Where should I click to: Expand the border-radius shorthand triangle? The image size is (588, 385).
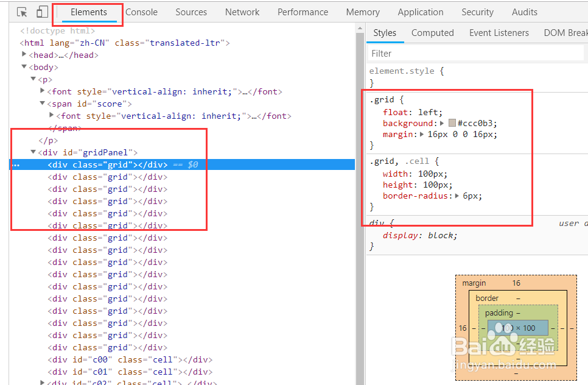click(x=457, y=196)
